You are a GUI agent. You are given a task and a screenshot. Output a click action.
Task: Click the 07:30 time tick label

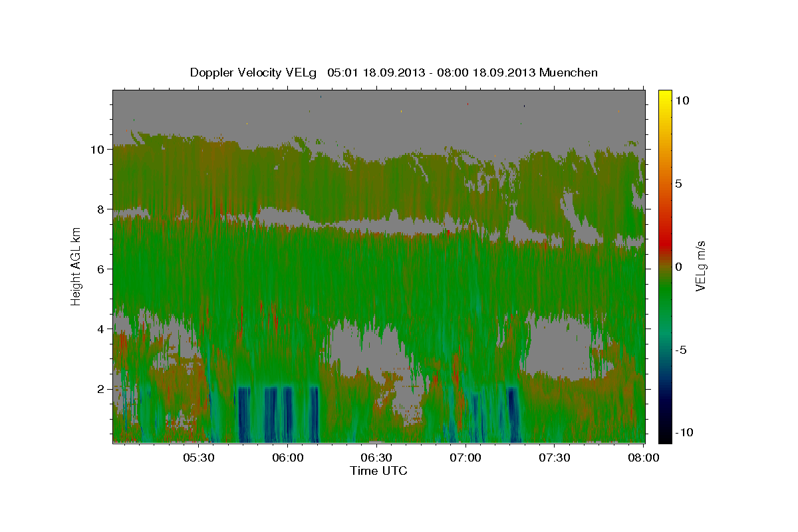tap(554, 458)
